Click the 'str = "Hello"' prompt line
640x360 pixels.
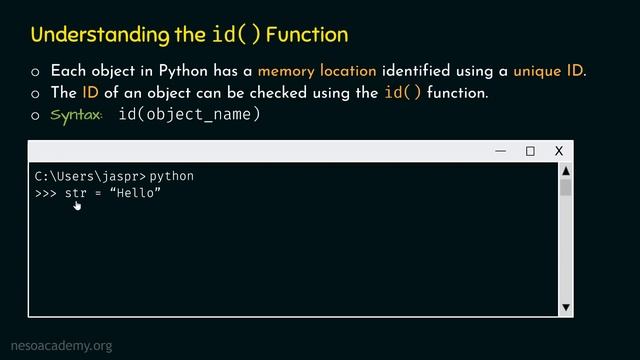[x=98, y=193]
